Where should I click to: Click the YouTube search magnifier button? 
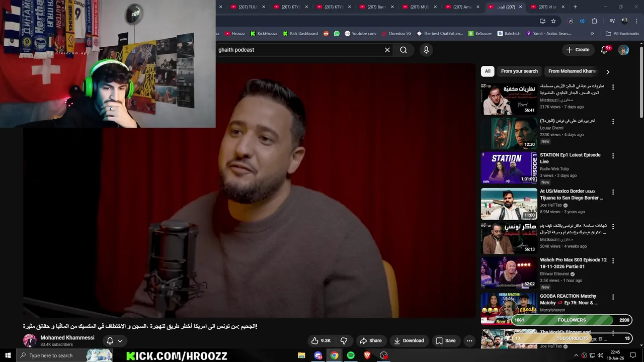tap(404, 50)
